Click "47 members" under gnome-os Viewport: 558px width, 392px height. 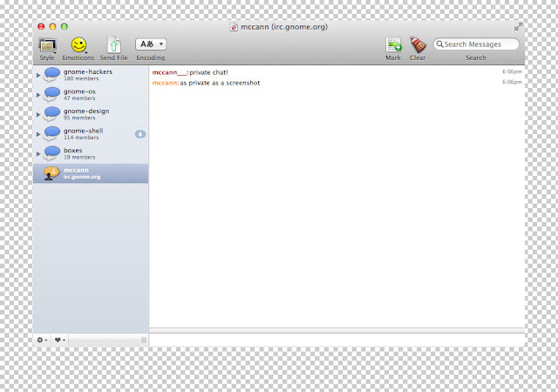click(79, 98)
